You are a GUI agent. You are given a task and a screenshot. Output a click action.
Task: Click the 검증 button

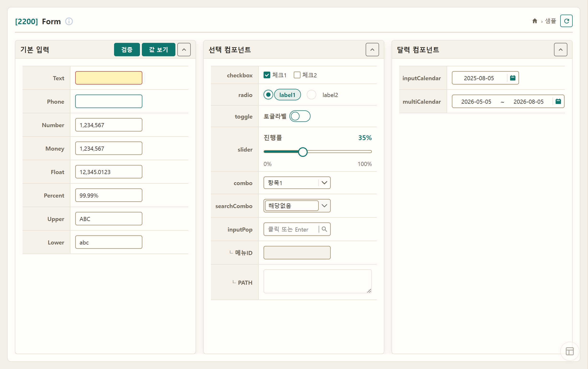[x=127, y=50]
